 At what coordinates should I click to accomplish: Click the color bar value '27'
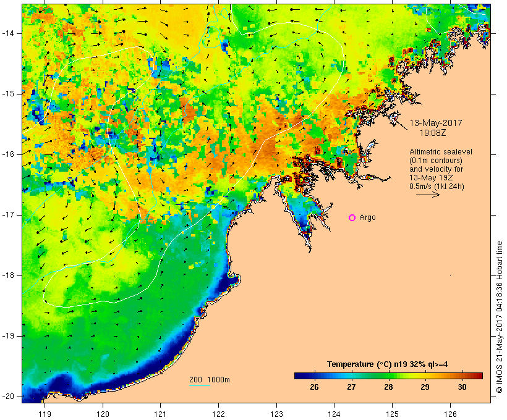coord(351,387)
